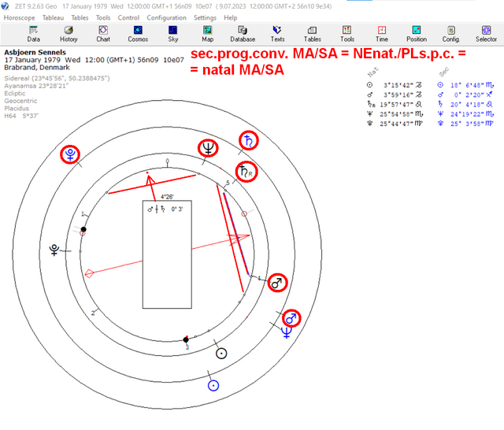Click progressed Saturn position 20°4'18"
504x430 pixels.
click(465, 105)
